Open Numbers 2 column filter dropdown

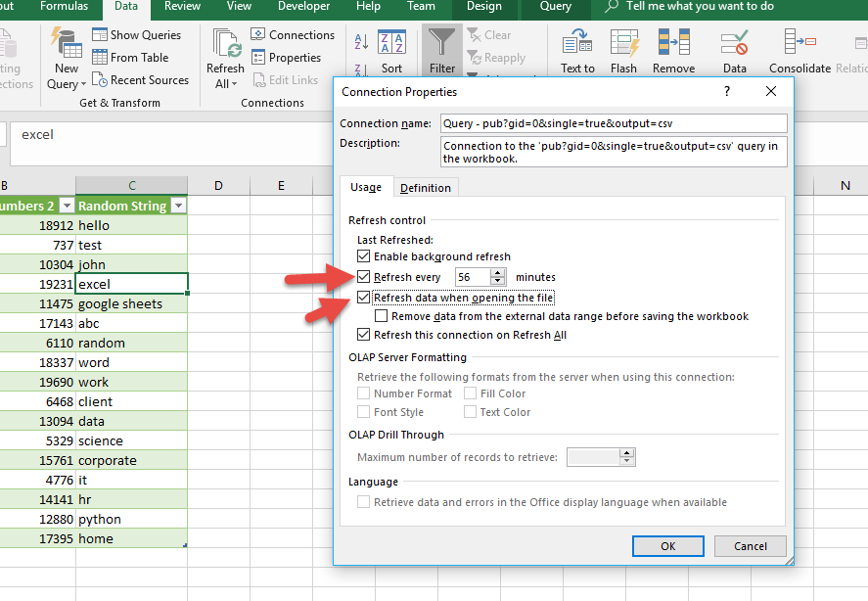pyautogui.click(x=67, y=207)
